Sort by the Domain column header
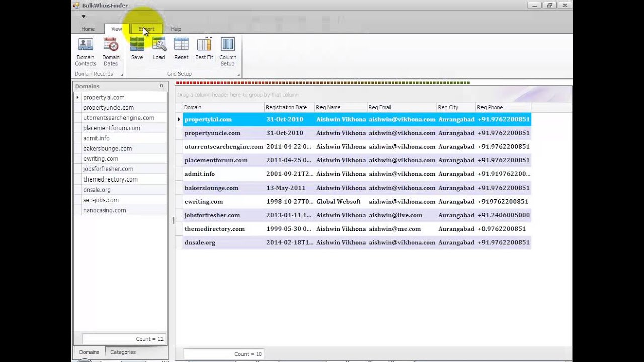The height and width of the screenshot is (362, 644). point(223,107)
